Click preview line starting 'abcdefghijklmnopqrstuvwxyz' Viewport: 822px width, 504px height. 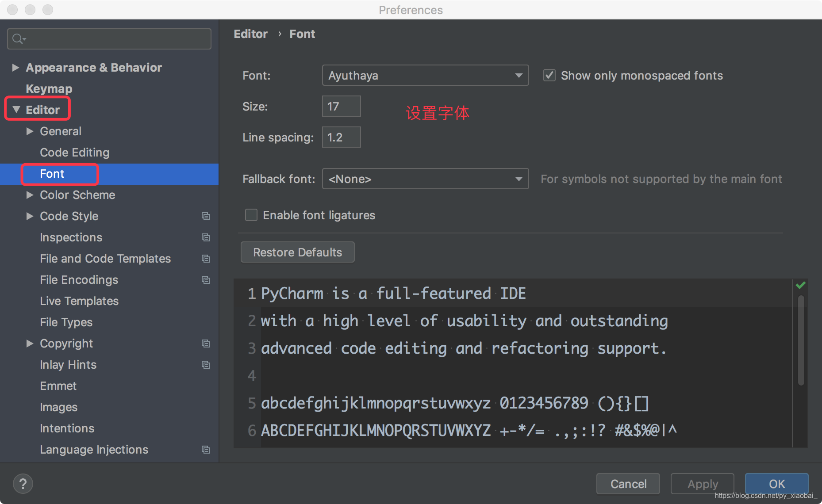[455, 403]
